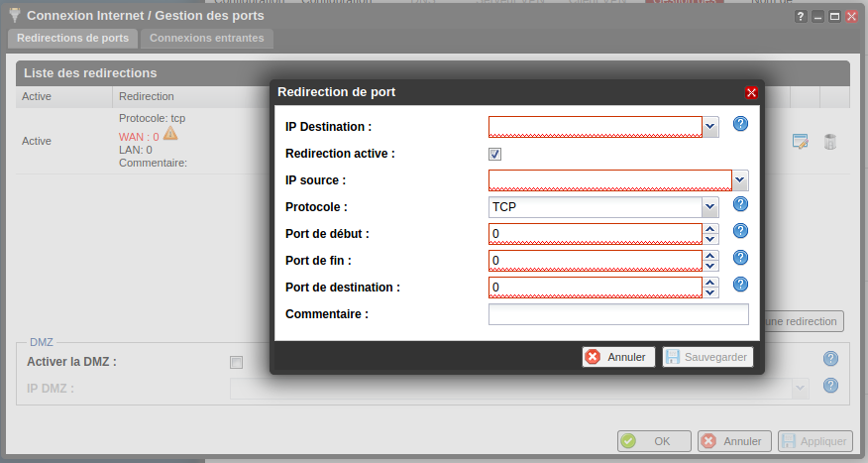This screenshot has width=868, height=463.
Task: Close the Redirection de port dialog
Action: [x=751, y=92]
